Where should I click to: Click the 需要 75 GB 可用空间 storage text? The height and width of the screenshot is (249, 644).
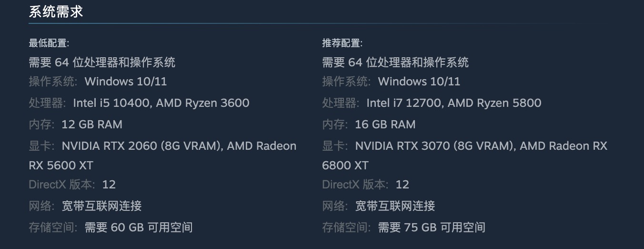coord(432,228)
